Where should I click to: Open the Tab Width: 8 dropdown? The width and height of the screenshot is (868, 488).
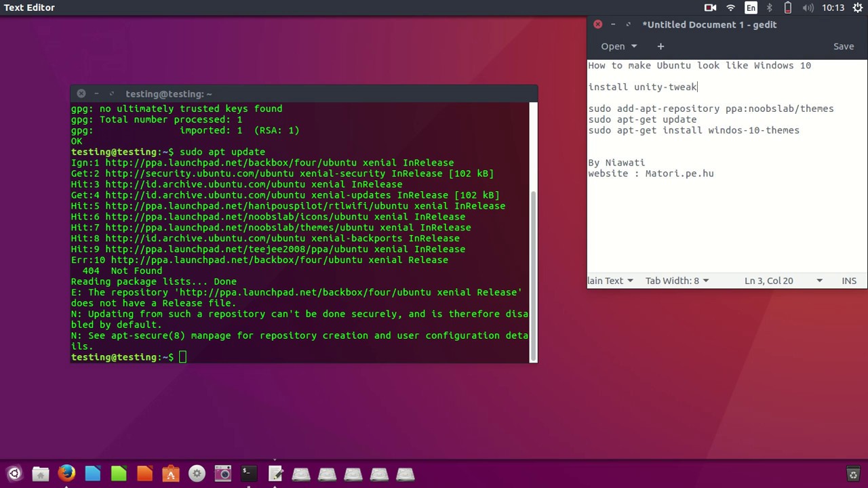point(677,281)
